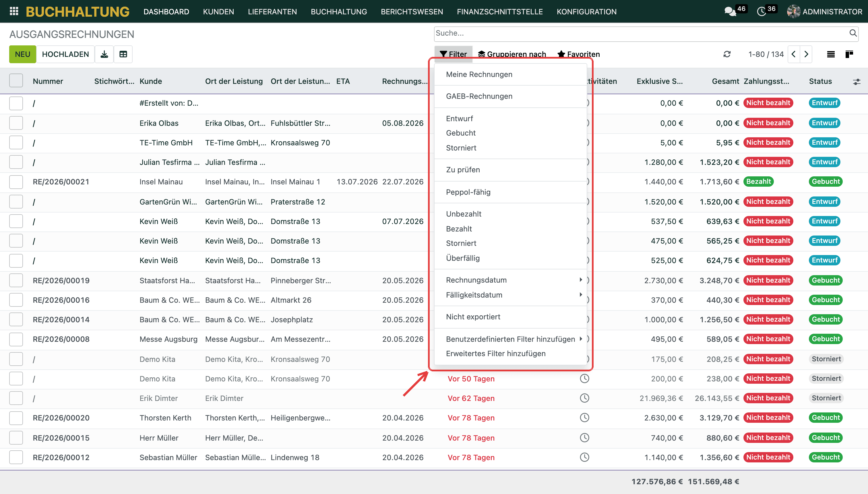868x494 pixels.
Task: Switch to list view icon
Action: (831, 54)
